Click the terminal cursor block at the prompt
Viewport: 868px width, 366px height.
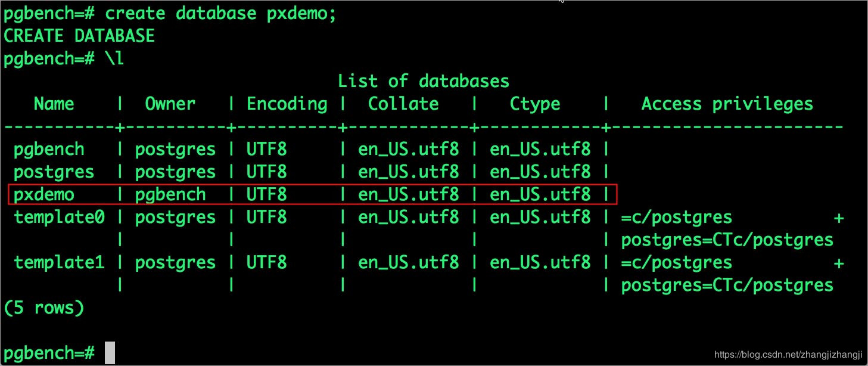tap(110, 353)
